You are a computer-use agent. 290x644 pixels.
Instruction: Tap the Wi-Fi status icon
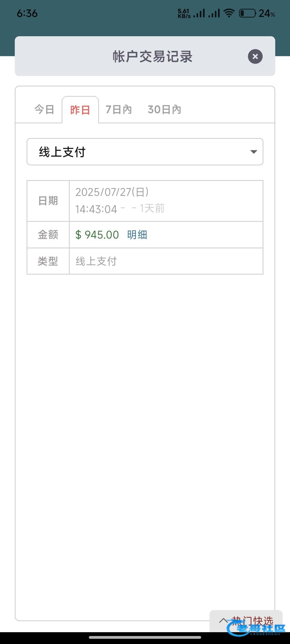[x=229, y=13]
